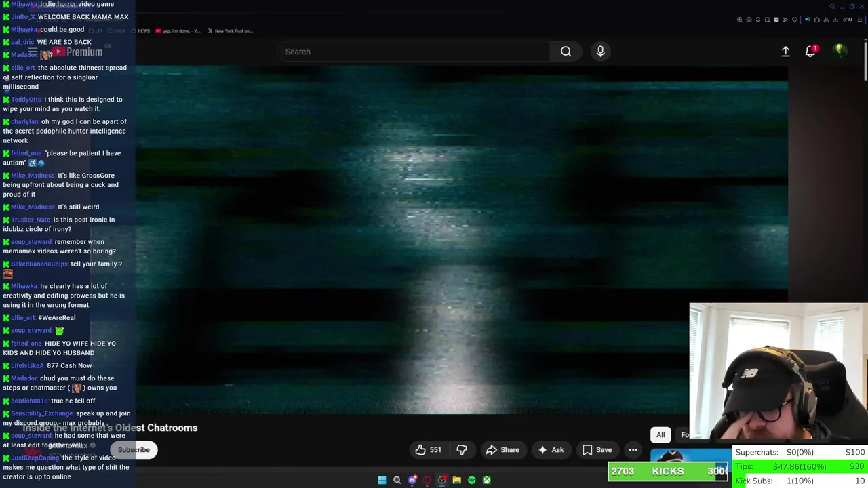Click chat username JinRo_X
868x488 pixels.
click(23, 17)
